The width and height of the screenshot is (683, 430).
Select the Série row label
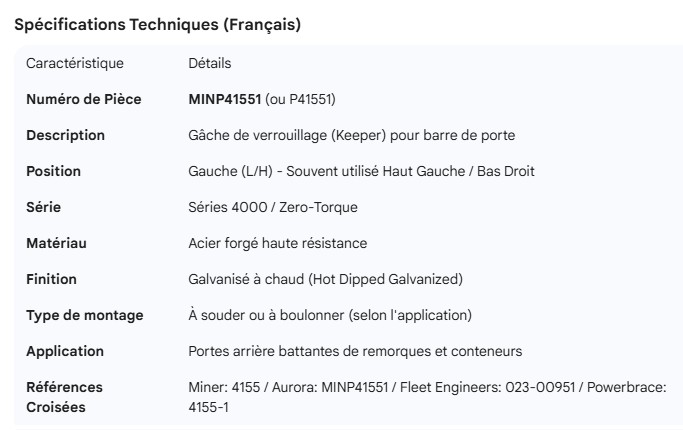44,207
